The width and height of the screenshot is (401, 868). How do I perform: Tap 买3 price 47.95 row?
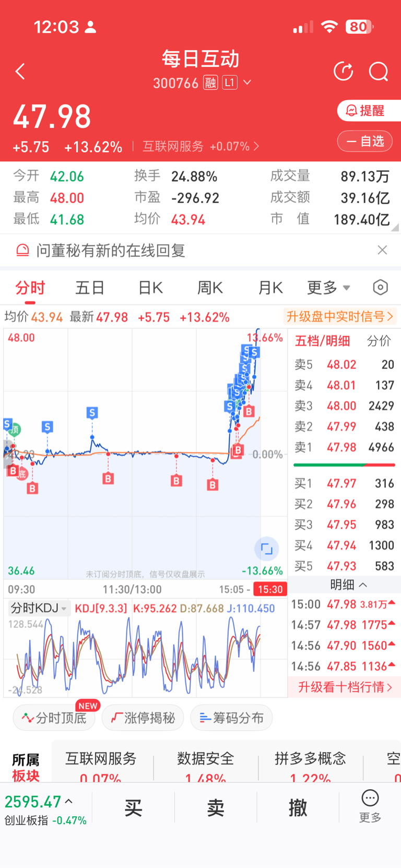344,525
